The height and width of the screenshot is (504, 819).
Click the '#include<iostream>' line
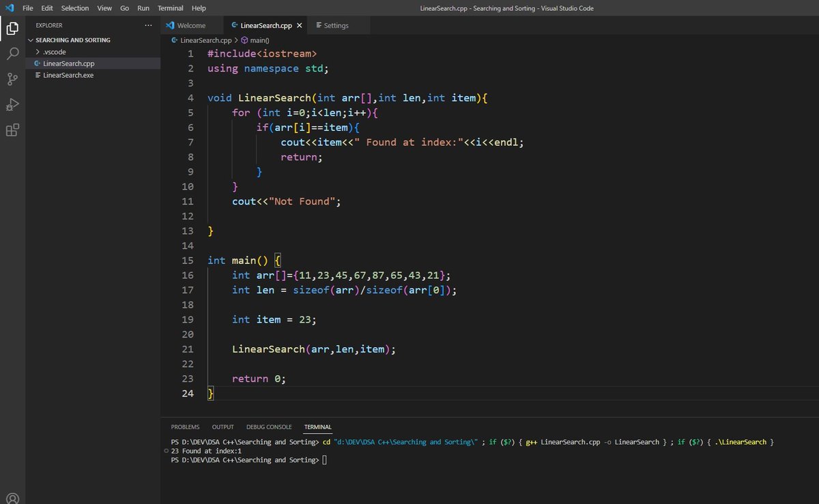tap(262, 54)
